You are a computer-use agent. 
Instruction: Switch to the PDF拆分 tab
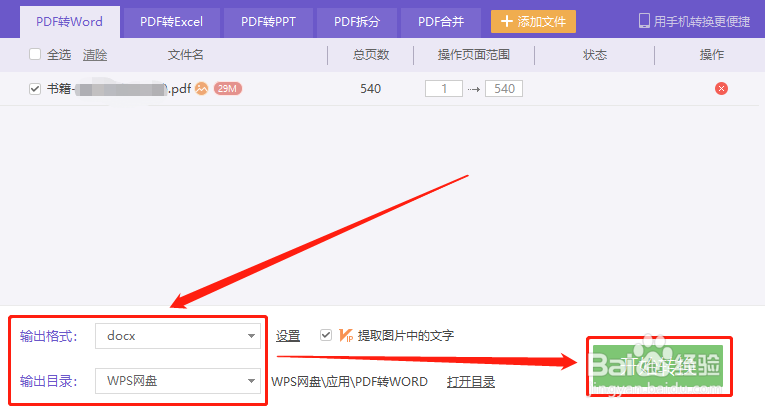tap(357, 22)
